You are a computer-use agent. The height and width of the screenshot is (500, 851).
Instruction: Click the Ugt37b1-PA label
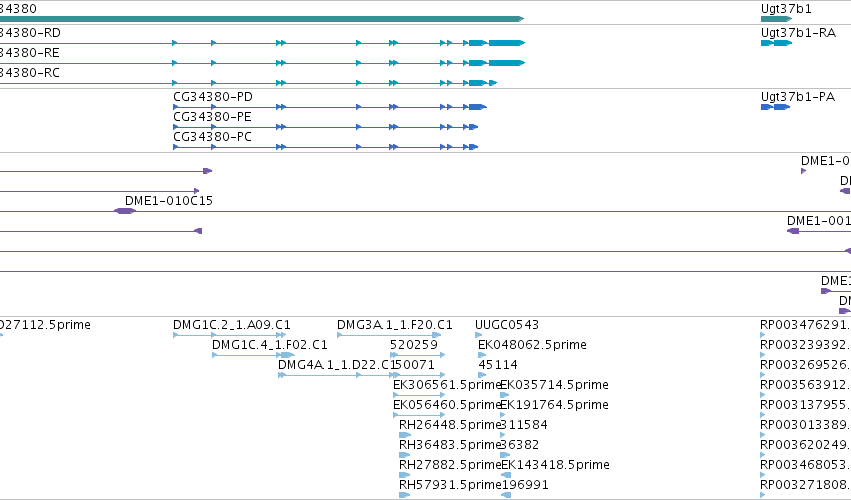798,97
